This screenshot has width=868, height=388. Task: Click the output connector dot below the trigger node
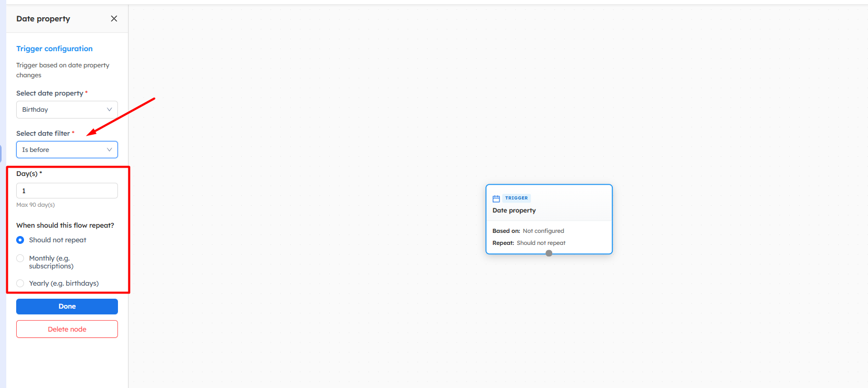click(x=549, y=253)
